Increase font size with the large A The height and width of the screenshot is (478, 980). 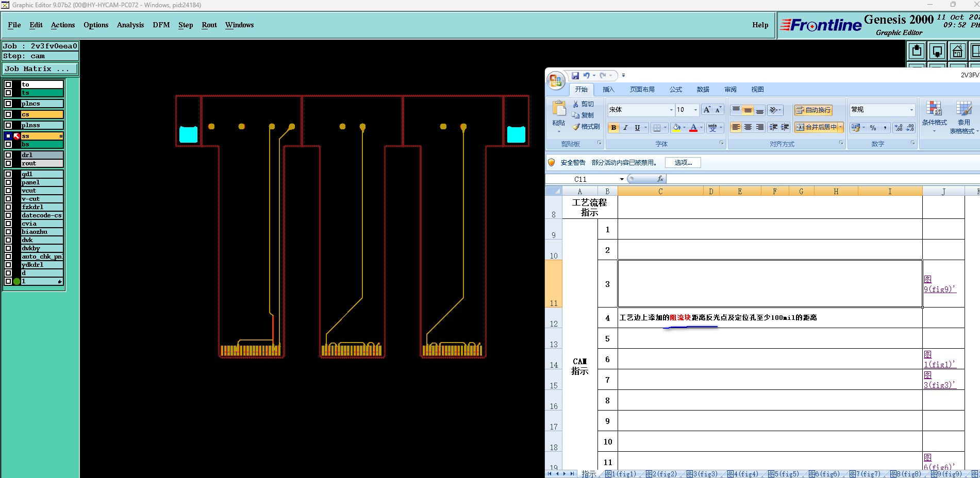tap(707, 110)
